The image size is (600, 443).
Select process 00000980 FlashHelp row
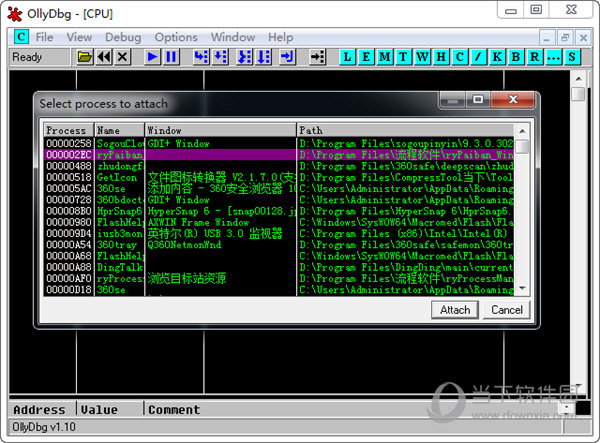tap(279, 222)
